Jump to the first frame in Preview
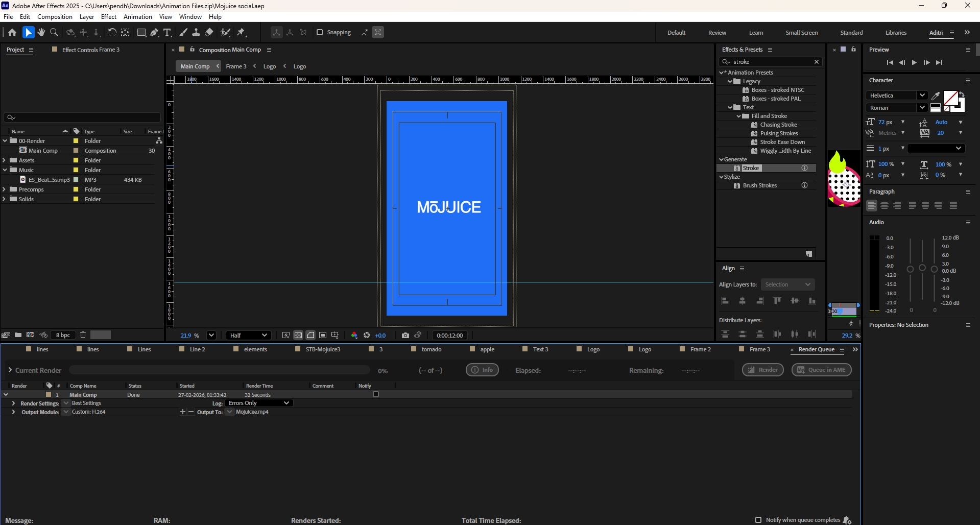Image resolution: width=980 pixels, height=525 pixels. [x=890, y=62]
